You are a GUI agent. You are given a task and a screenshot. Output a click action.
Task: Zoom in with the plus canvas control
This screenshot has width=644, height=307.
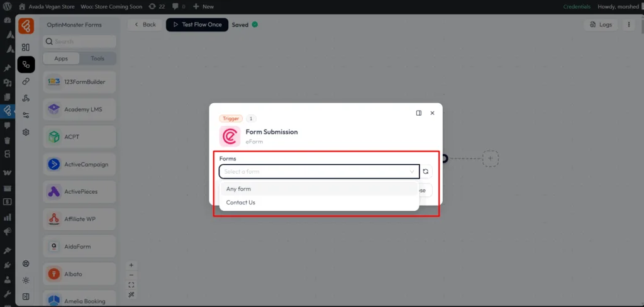(131, 265)
